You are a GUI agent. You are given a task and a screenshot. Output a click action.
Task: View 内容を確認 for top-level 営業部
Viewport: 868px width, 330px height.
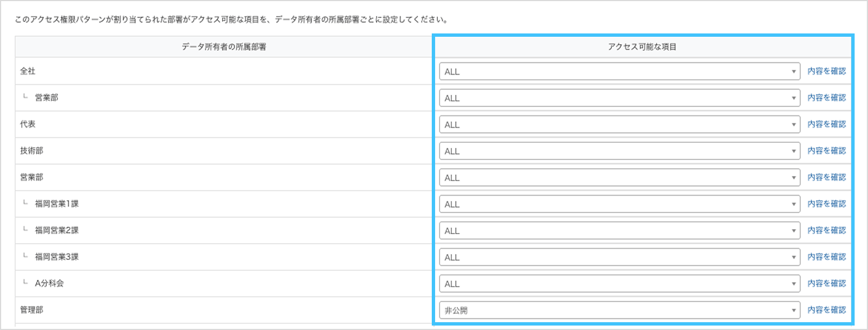[x=826, y=178]
